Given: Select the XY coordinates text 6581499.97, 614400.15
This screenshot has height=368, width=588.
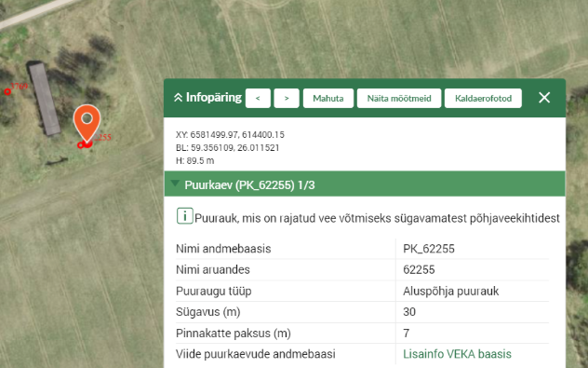Looking at the screenshot, I should pyautogui.click(x=230, y=134).
